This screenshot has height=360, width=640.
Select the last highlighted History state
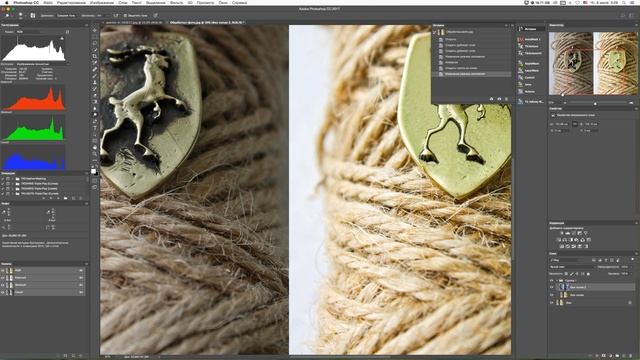(472, 74)
